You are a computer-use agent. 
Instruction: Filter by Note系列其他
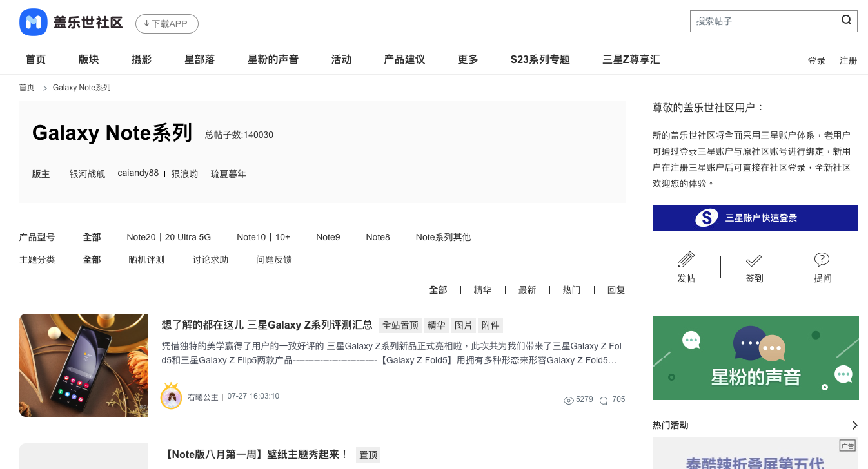point(443,237)
